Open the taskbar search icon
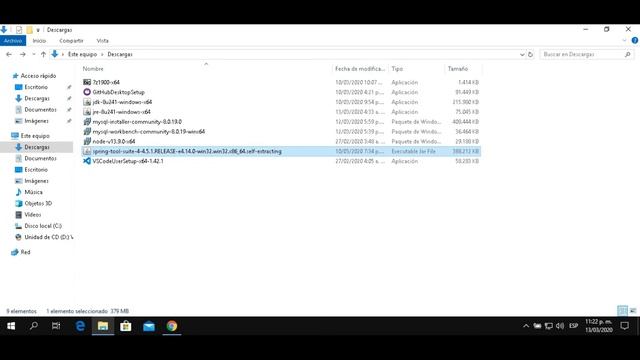This screenshot has width=640, height=360. 33,326
